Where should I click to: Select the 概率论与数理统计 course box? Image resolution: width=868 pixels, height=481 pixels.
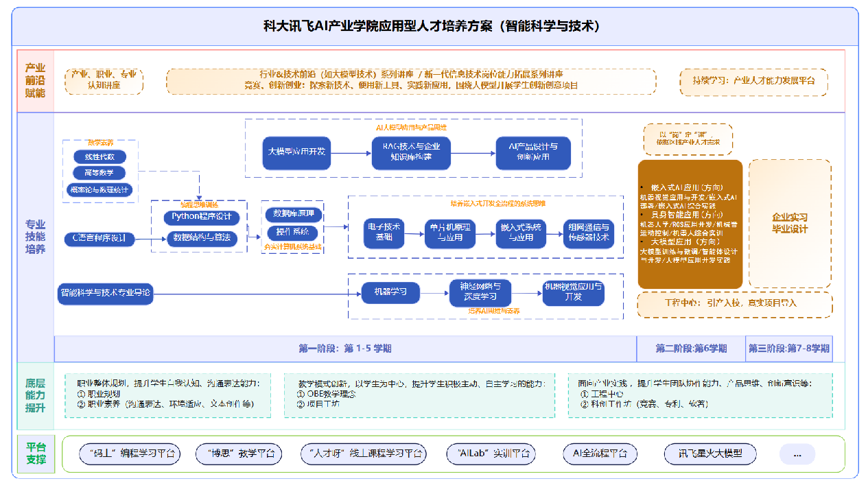[99, 189]
